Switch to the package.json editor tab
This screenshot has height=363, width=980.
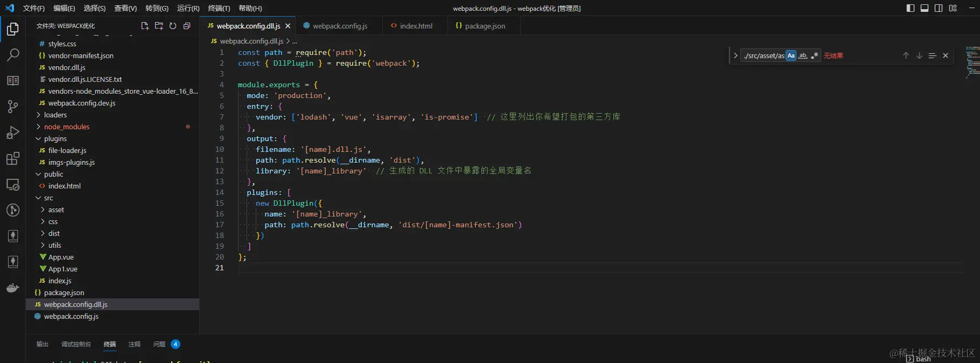click(484, 26)
